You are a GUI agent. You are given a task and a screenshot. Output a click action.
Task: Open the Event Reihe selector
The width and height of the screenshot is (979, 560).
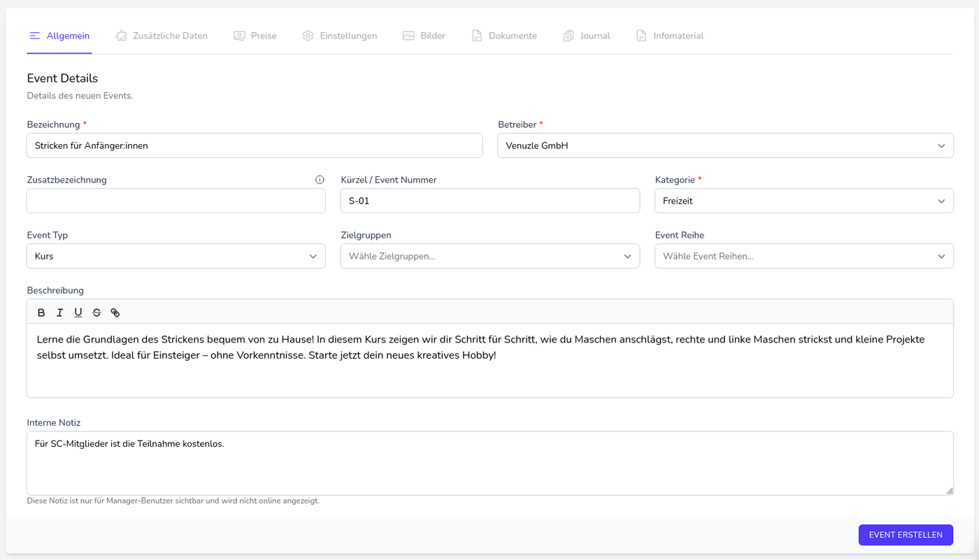pos(803,257)
